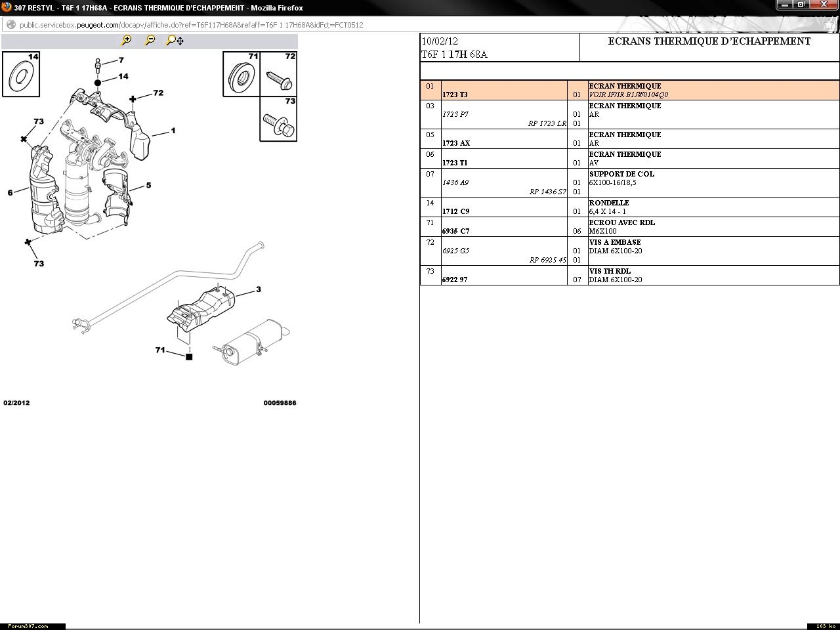Select part number 6925 G5
Screen dimensions: 840x630
[455, 251]
